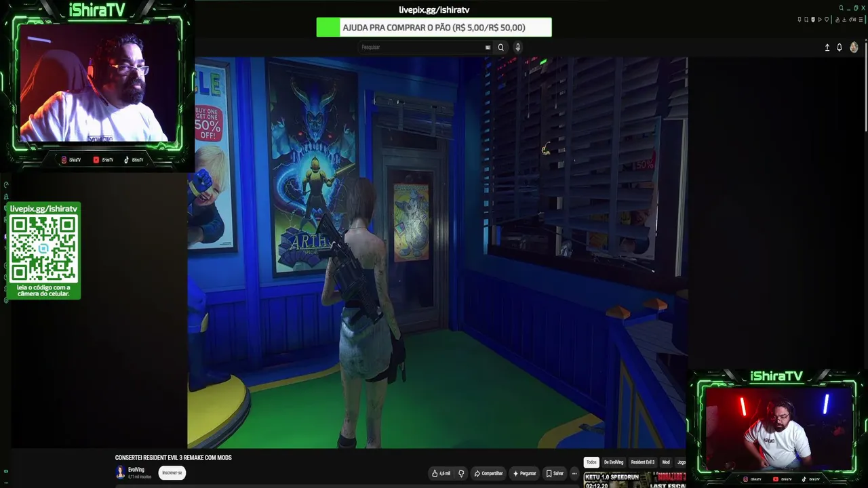The height and width of the screenshot is (488, 868).
Task: Select the Todos filter chip
Action: [x=591, y=462]
